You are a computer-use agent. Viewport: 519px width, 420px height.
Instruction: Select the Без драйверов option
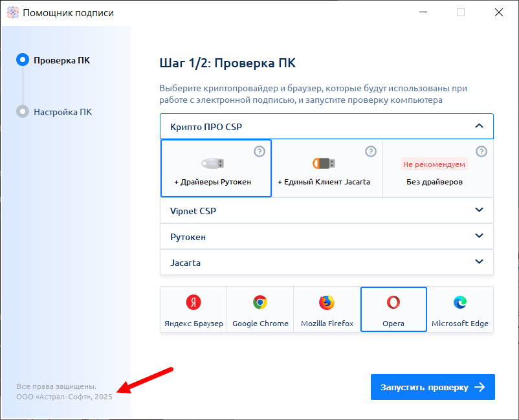(x=438, y=168)
